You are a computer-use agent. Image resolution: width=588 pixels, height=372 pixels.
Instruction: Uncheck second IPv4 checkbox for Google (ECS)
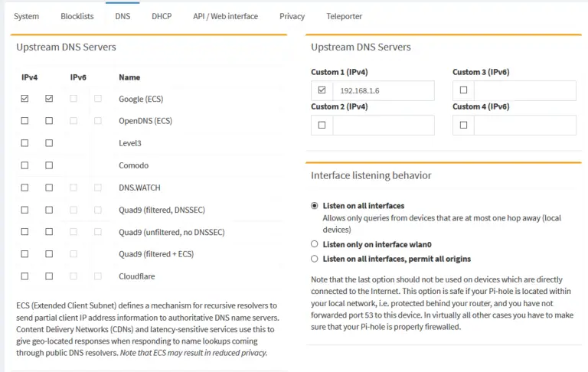click(49, 99)
